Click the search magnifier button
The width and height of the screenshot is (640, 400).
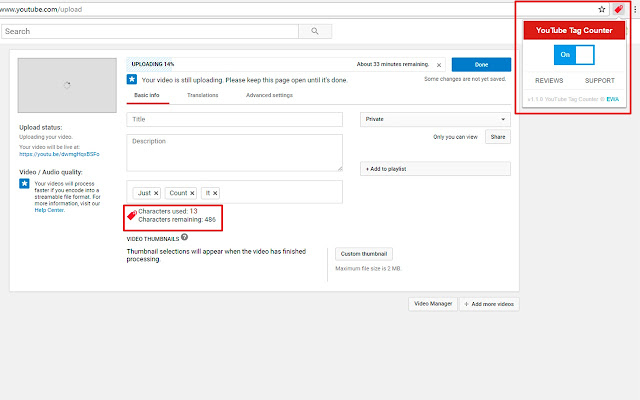[315, 31]
